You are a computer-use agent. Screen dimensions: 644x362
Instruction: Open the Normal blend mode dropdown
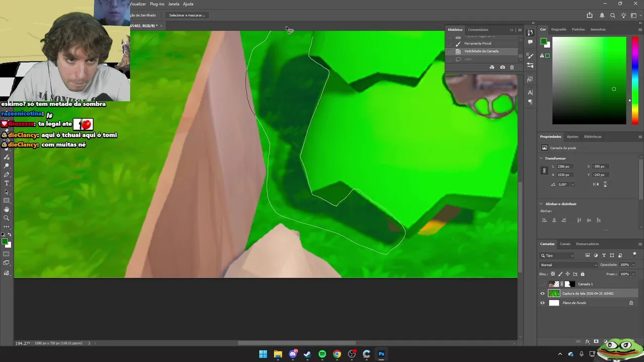[569, 265]
